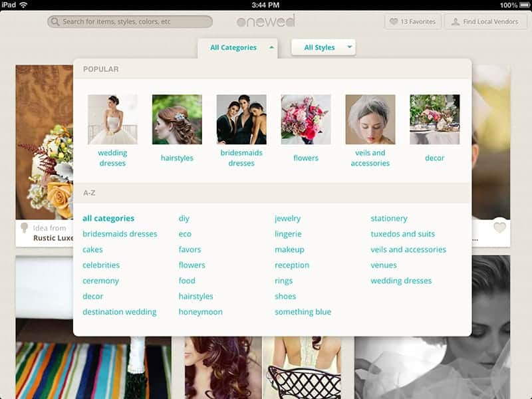Click the search items input field
This screenshot has height=399, width=532.
(133, 22)
